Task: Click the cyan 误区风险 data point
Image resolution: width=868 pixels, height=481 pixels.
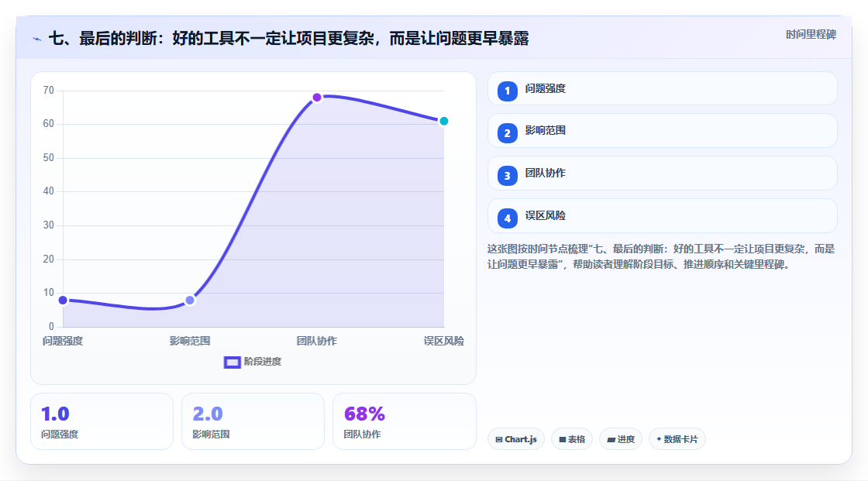Action: (443, 122)
